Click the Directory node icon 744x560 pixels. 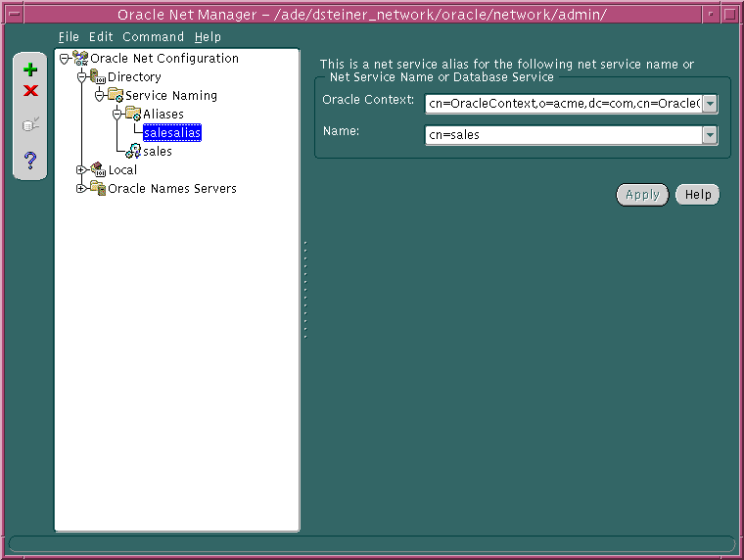[98, 77]
